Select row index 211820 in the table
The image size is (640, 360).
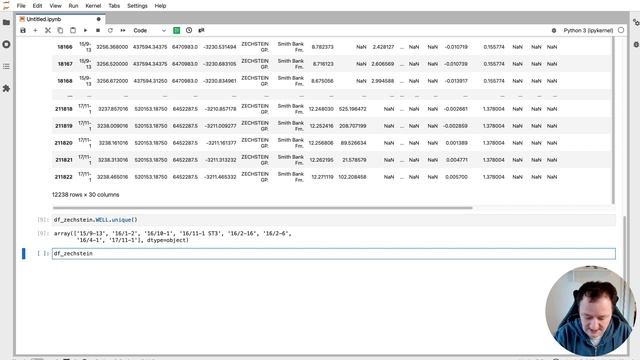tap(64, 143)
